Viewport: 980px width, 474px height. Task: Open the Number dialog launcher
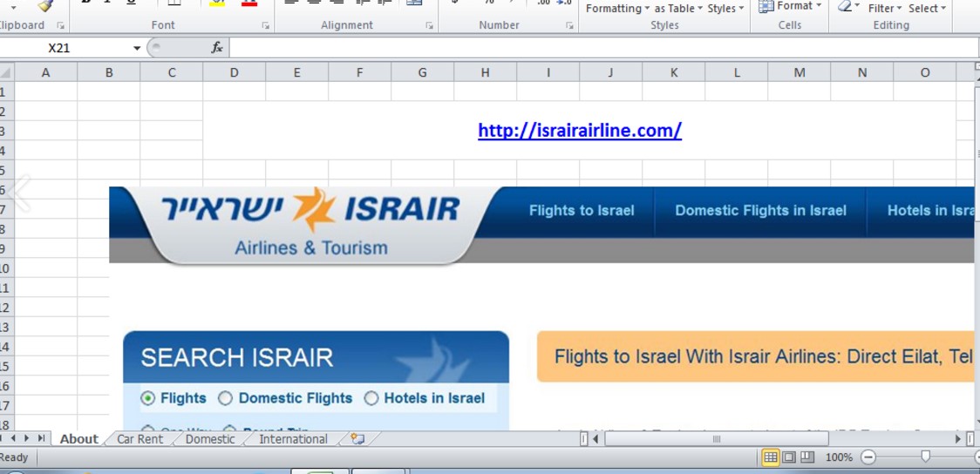569,25
